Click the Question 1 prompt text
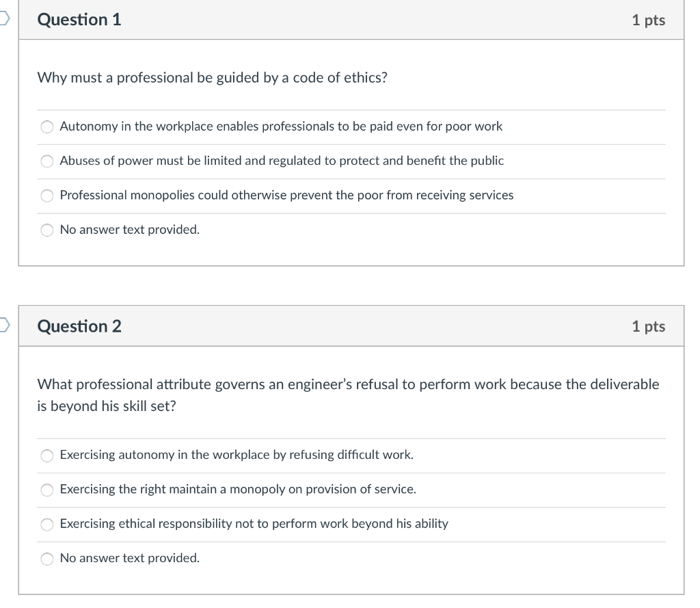 [212, 77]
